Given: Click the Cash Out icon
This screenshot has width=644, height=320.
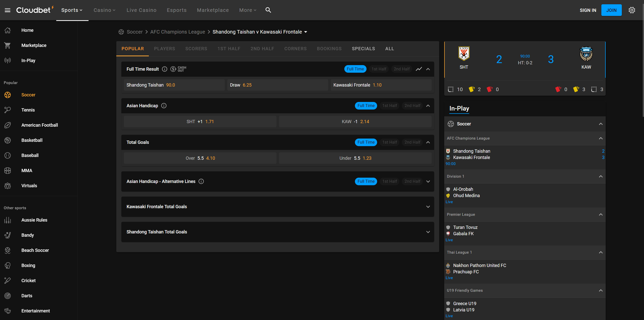Looking at the screenshot, I should click(x=178, y=69).
